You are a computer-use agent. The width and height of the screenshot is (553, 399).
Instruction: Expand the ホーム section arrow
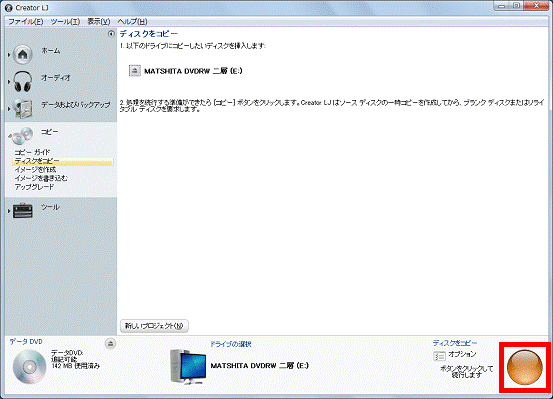(x=9, y=55)
